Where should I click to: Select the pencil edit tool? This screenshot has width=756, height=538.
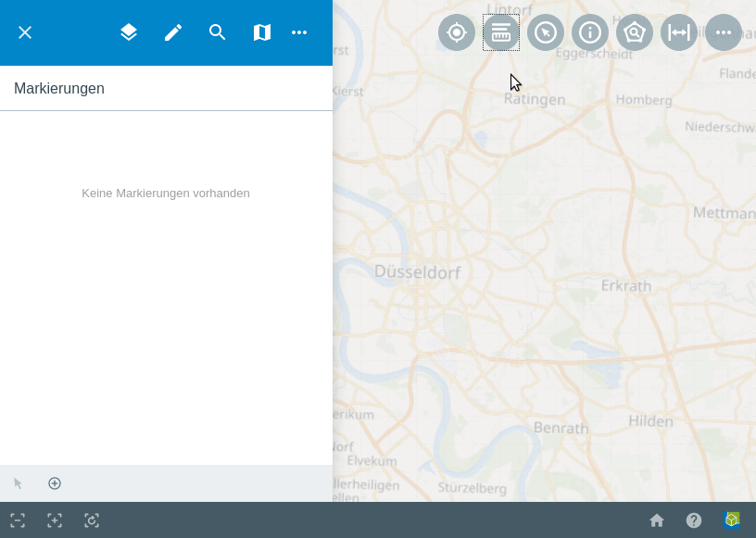tap(173, 32)
